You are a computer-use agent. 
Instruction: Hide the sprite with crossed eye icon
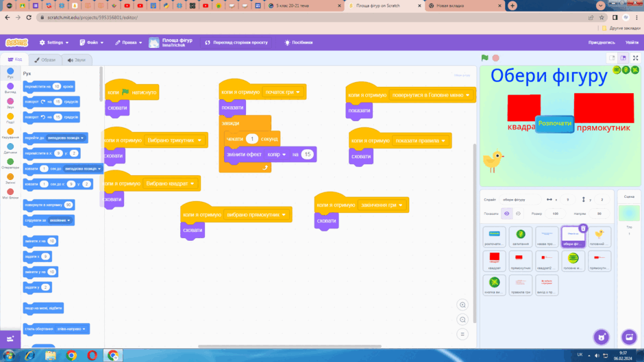tap(519, 214)
